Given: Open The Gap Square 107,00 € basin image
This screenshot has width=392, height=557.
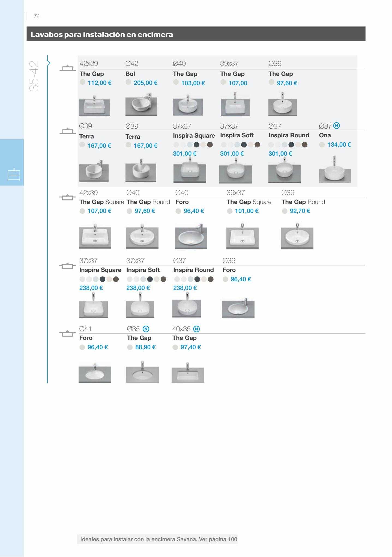Looking at the screenshot, I should pyautogui.click(x=95, y=236).
